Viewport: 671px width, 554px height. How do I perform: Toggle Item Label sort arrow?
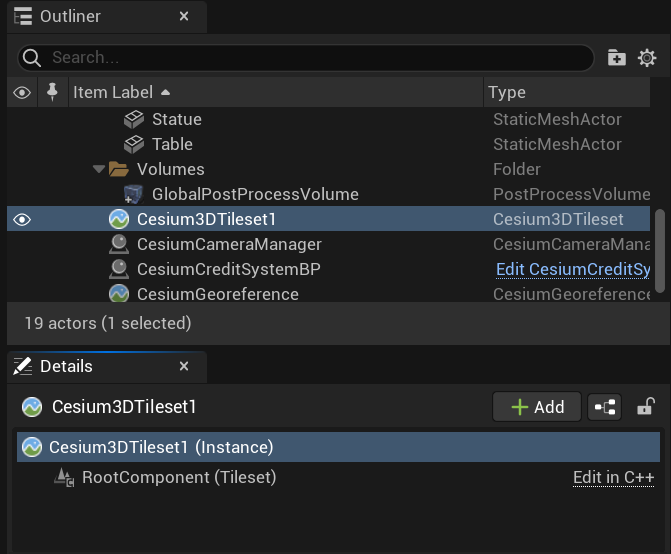pyautogui.click(x=166, y=92)
